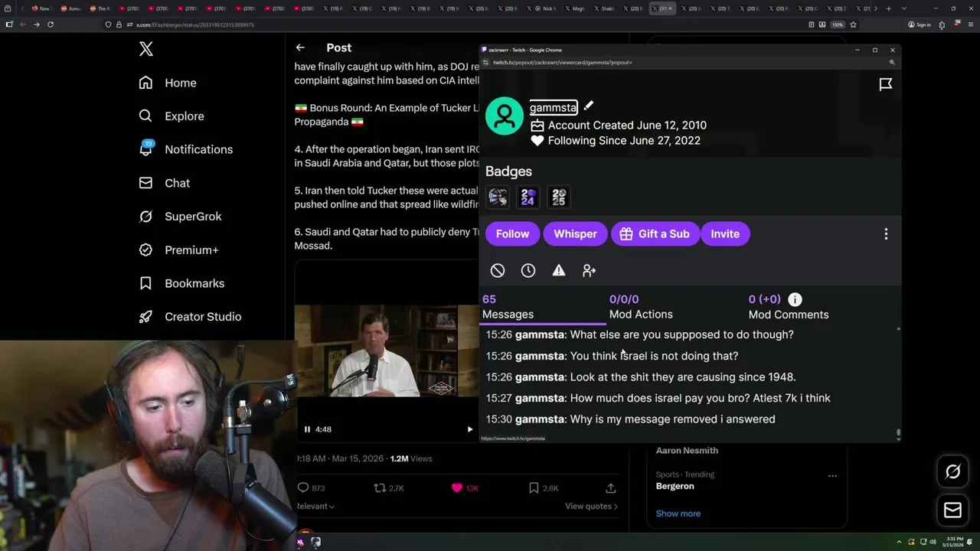Image resolution: width=980 pixels, height=551 pixels.
Task: Show hidden system tray icons
Action: [900, 542]
